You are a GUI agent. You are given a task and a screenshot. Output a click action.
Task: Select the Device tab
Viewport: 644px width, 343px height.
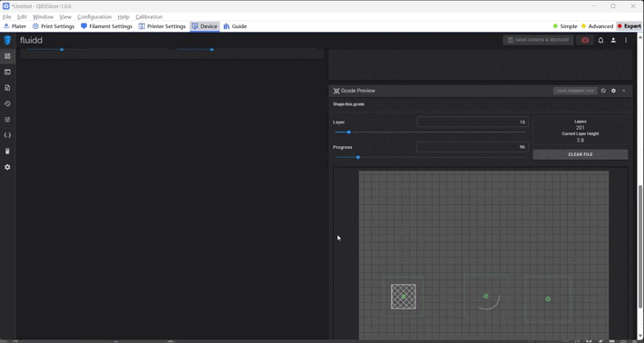204,26
